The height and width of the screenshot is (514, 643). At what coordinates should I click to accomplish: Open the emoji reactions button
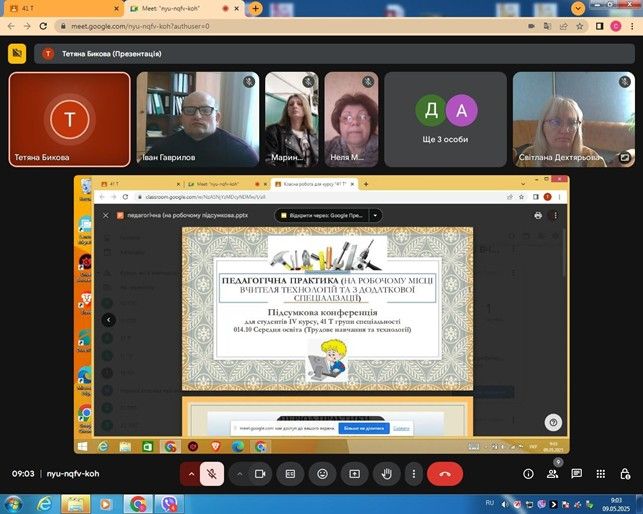[x=322, y=473]
